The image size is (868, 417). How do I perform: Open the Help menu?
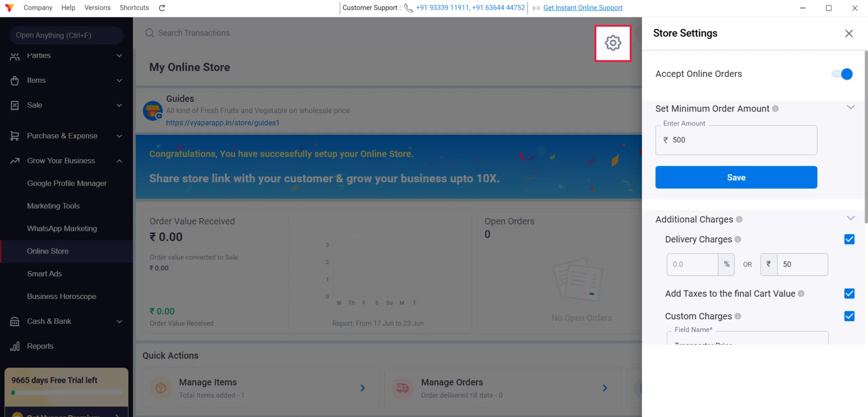[68, 7]
